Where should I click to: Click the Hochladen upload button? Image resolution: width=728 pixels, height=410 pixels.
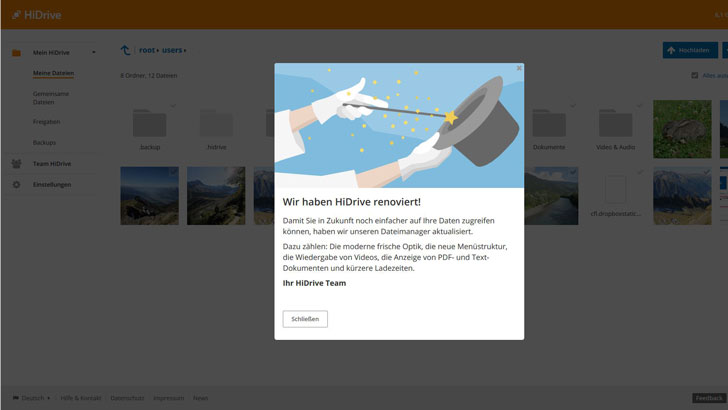click(690, 50)
